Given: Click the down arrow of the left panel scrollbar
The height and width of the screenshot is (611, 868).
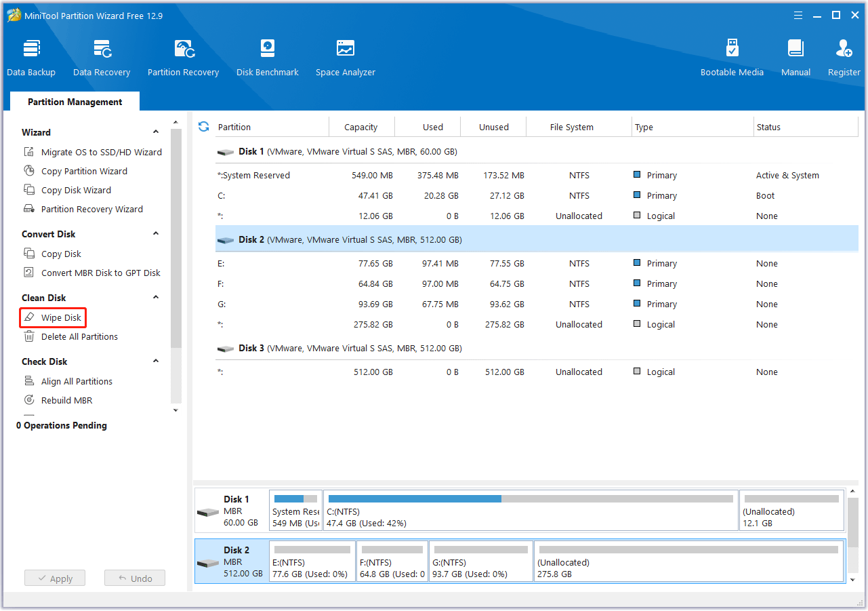Looking at the screenshot, I should pos(176,410).
